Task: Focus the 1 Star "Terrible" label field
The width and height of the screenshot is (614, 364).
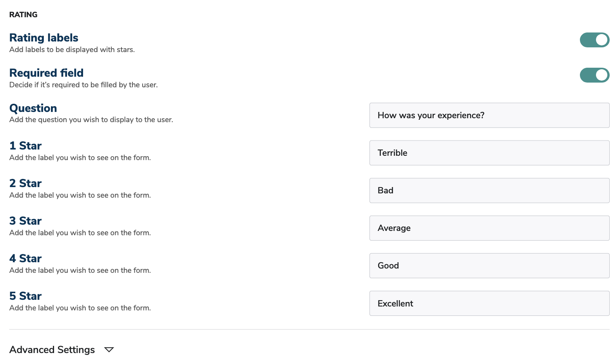Action: click(x=489, y=153)
